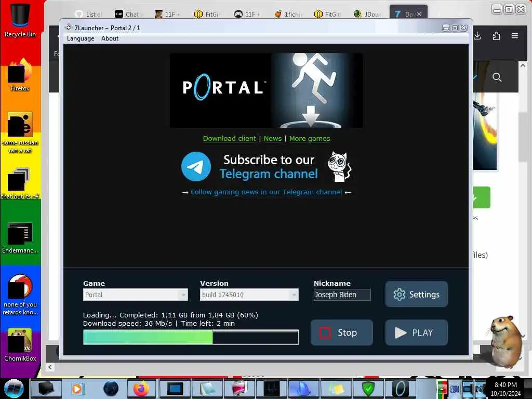The height and width of the screenshot is (399, 532).
Task: Select Endermanc... desktop icon
Action: click(x=20, y=238)
